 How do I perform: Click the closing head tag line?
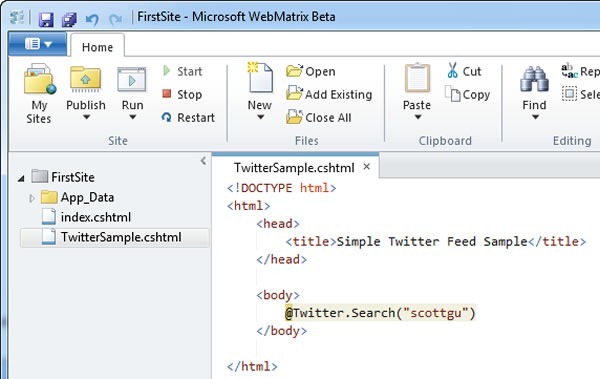tap(282, 260)
